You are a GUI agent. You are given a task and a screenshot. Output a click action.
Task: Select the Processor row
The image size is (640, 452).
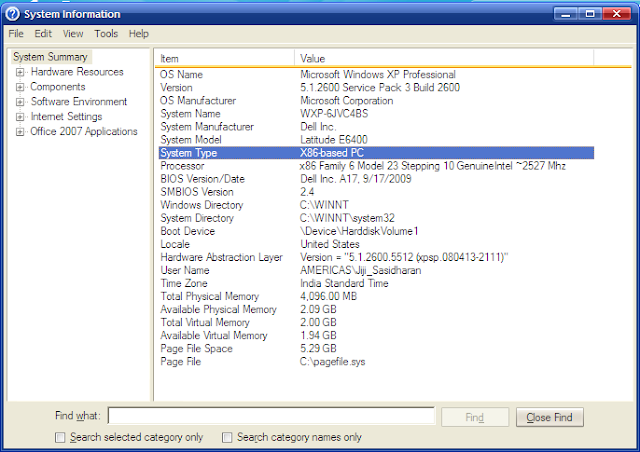(x=376, y=166)
